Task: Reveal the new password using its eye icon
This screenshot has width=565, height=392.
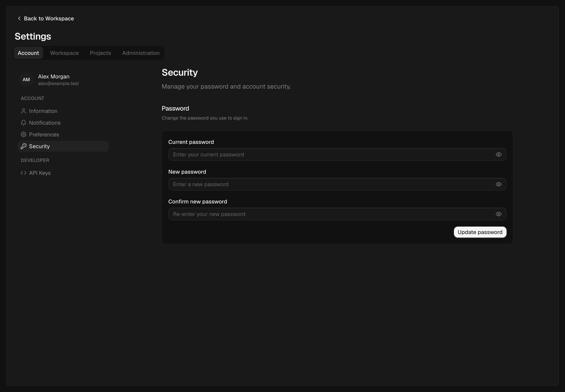Action: (498, 184)
